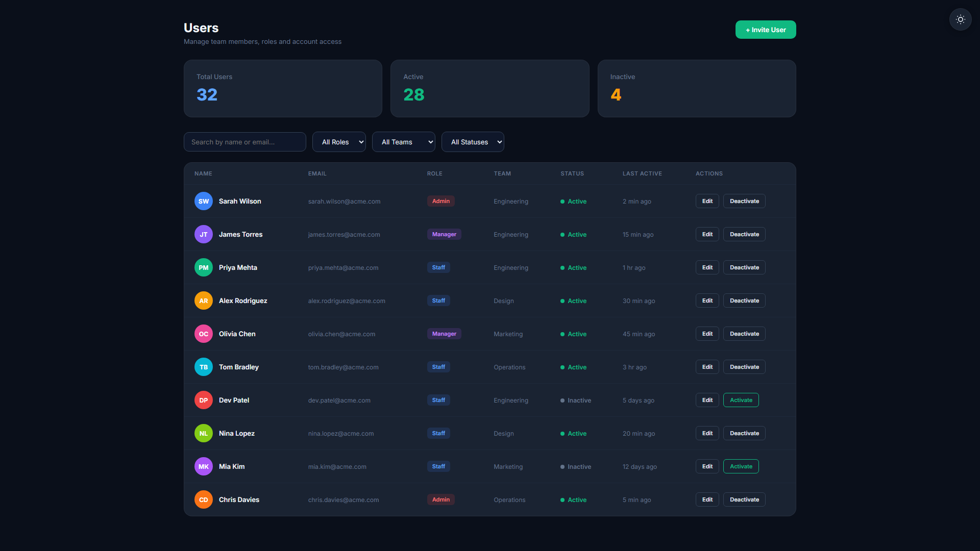Click the Last Active column header
980x551 pixels.
pyautogui.click(x=642, y=173)
